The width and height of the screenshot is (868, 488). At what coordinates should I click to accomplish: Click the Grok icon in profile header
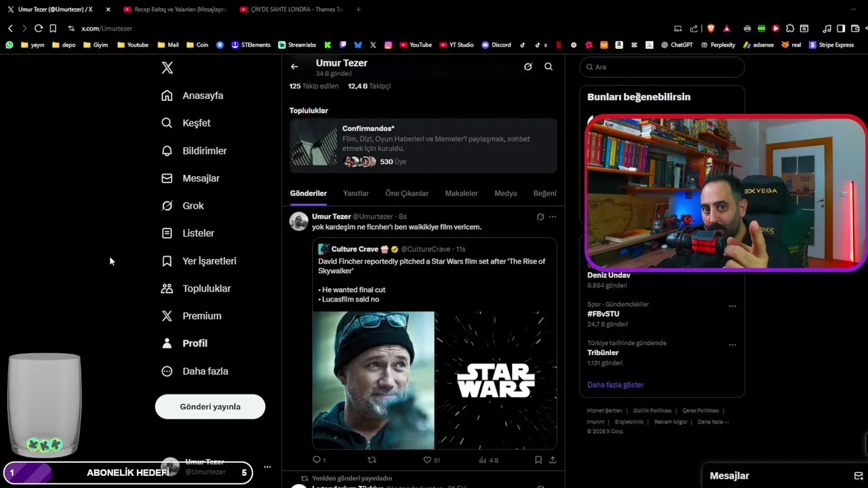[528, 66]
